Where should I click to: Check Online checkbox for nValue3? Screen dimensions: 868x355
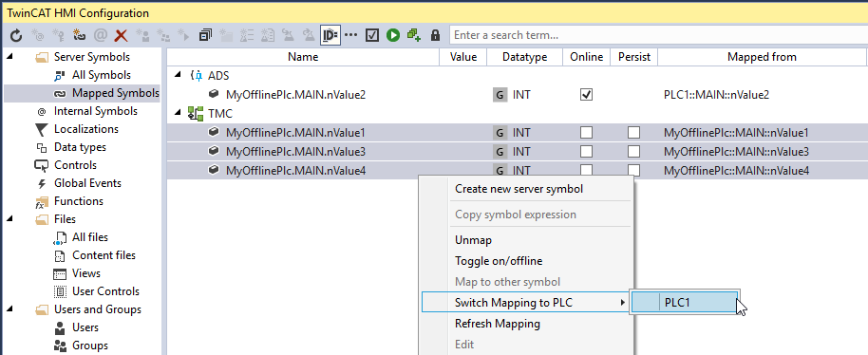point(586,152)
